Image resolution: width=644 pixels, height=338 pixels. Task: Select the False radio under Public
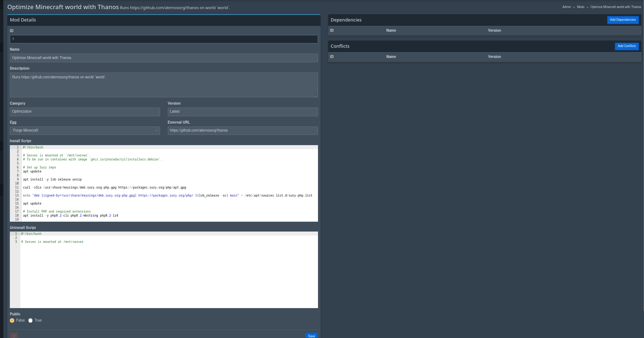click(x=12, y=320)
